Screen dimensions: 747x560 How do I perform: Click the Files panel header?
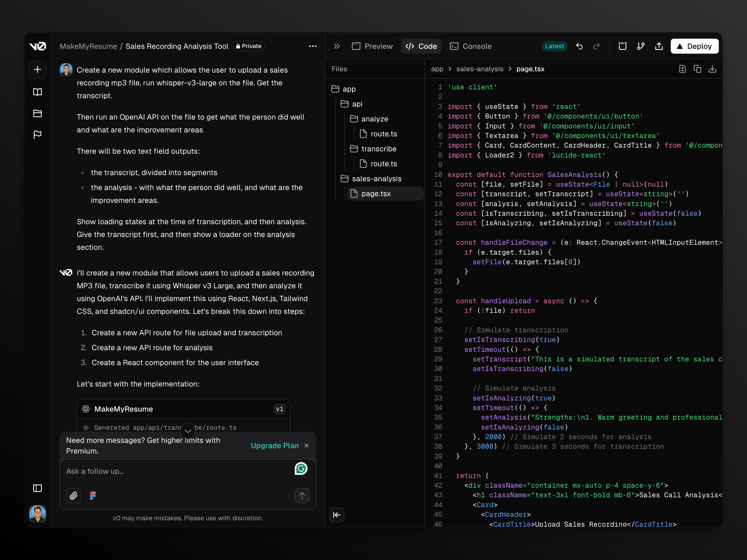coord(339,69)
